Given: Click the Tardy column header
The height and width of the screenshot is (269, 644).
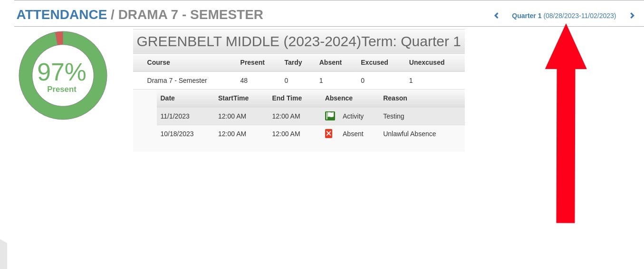Looking at the screenshot, I should (293, 62).
